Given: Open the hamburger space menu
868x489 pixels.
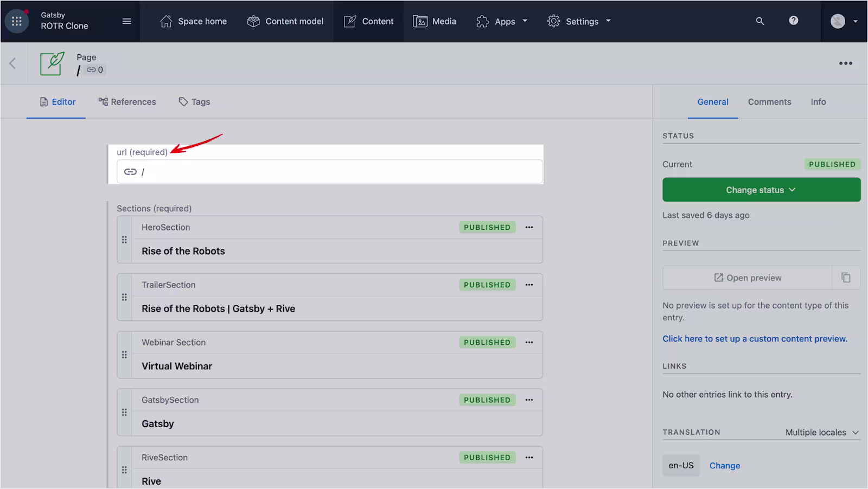Looking at the screenshot, I should point(127,21).
